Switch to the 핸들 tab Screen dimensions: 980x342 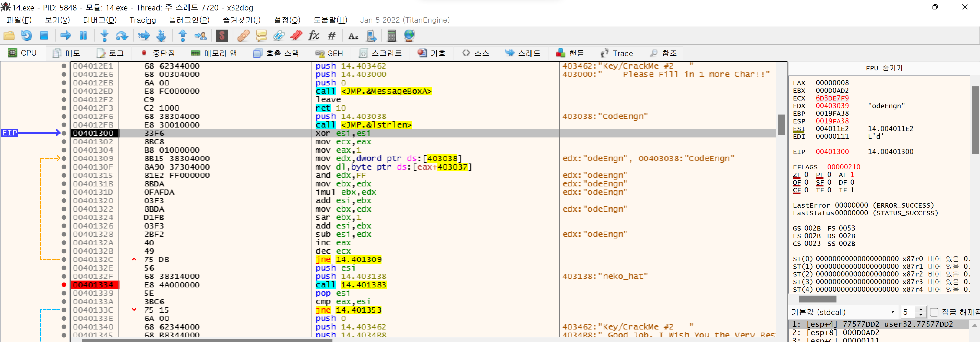coord(570,53)
